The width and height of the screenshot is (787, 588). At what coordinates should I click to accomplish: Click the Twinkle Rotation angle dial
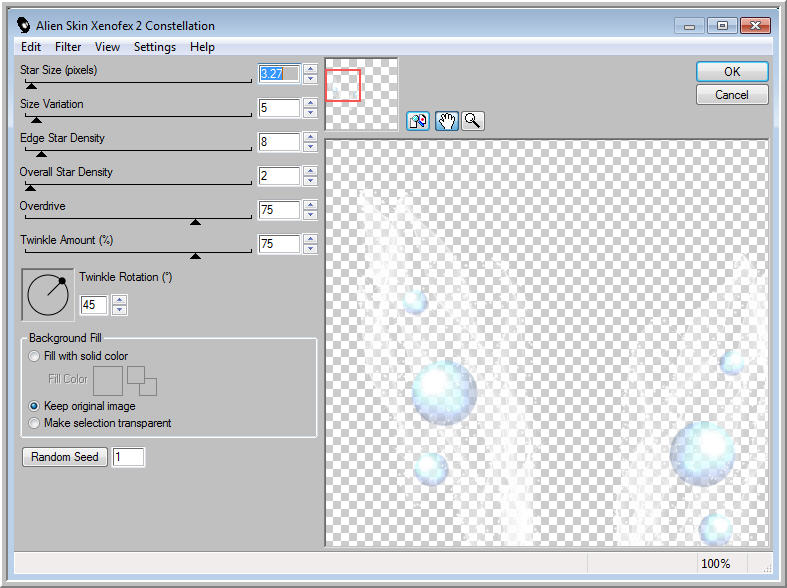pyautogui.click(x=48, y=295)
